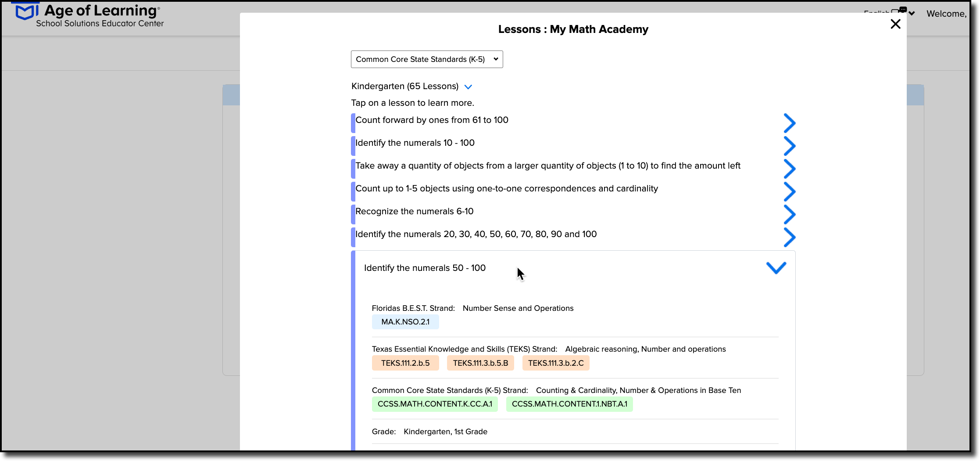The height and width of the screenshot is (461, 980).
Task: Click Common Core State Standards (K-5) Strand label
Action: click(450, 390)
